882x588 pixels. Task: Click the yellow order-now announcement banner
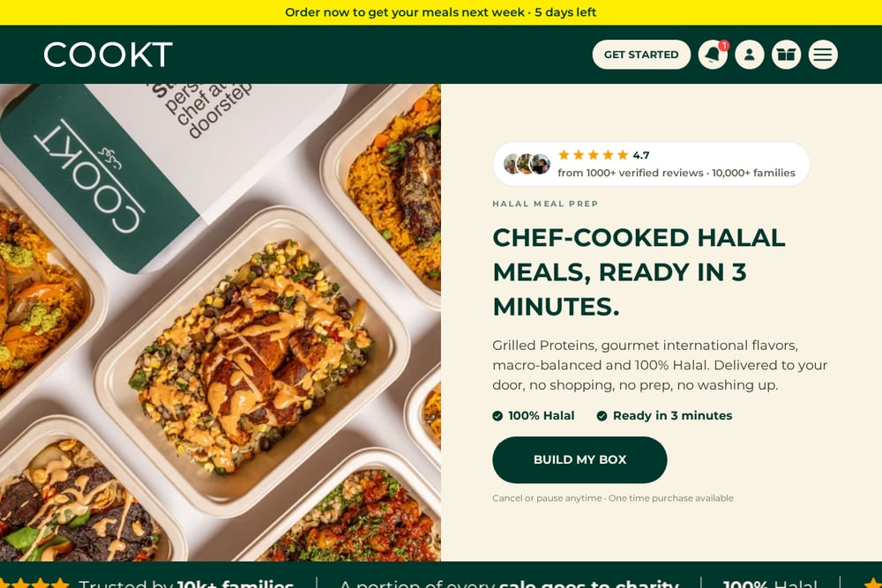coord(441,12)
